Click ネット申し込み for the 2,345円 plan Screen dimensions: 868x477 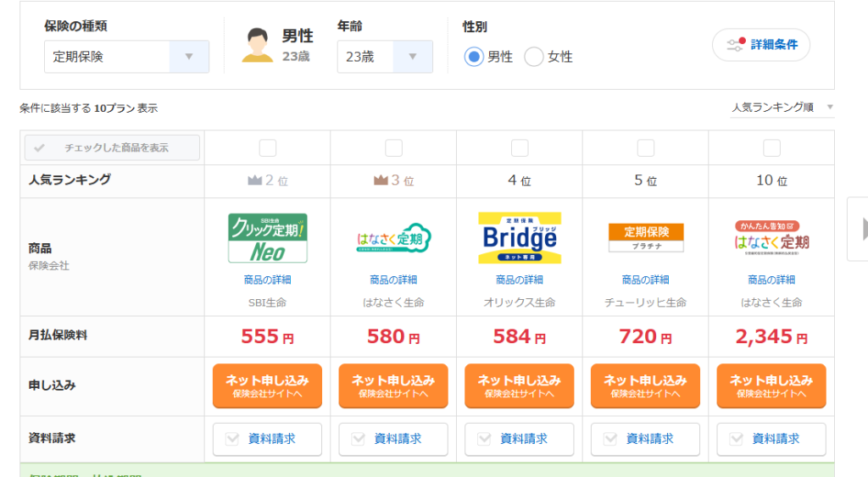coord(771,385)
